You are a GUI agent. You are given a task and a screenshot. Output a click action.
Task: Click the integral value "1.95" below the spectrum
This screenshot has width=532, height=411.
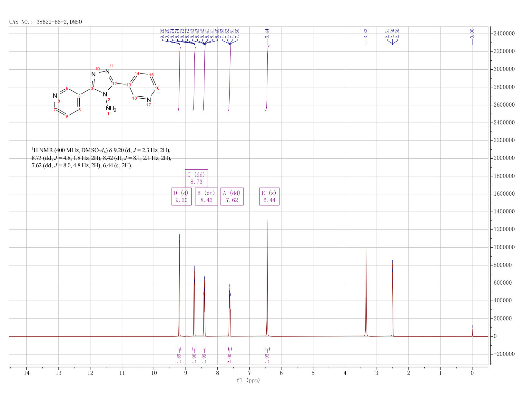pyautogui.click(x=267, y=358)
